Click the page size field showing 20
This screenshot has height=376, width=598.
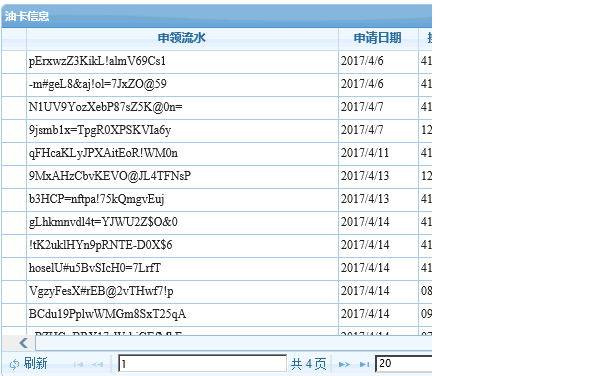[404, 363]
